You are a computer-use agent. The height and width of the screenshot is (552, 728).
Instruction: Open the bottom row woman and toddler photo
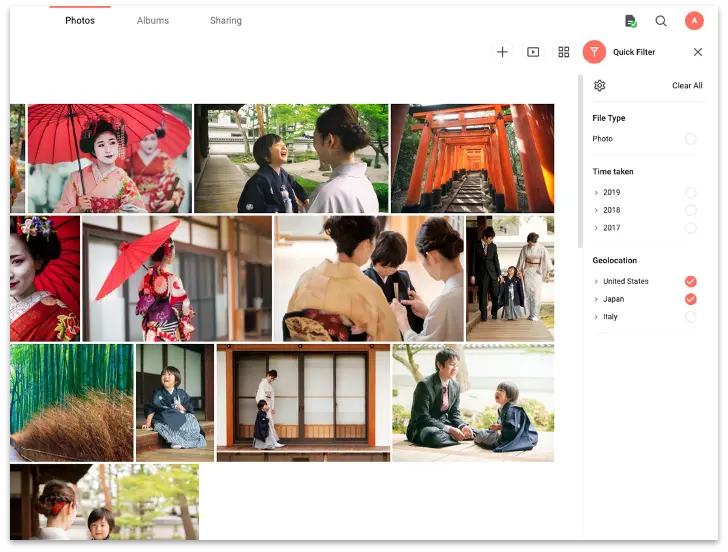pos(104,502)
